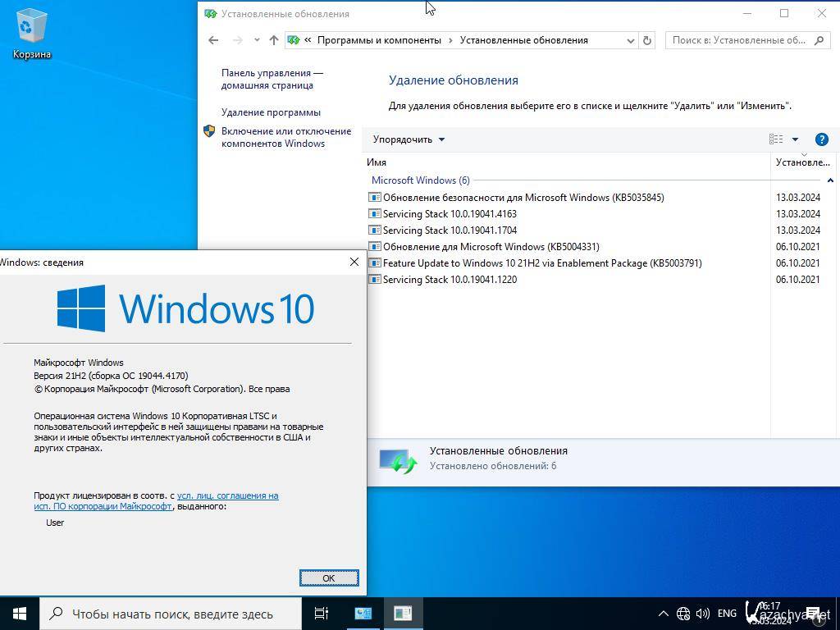The width and height of the screenshot is (840, 630).
Task: Click the Back navigation arrow
Action: coord(213,40)
